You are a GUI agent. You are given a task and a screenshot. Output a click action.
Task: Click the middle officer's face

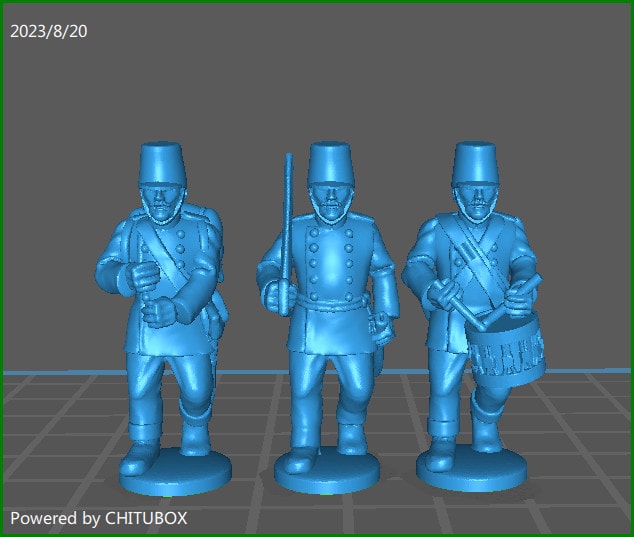point(329,203)
